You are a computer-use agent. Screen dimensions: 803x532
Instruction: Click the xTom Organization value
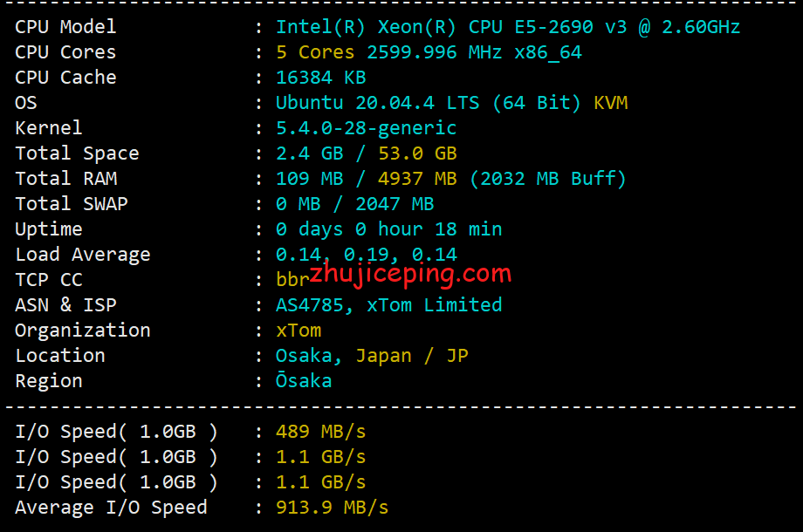point(298,331)
